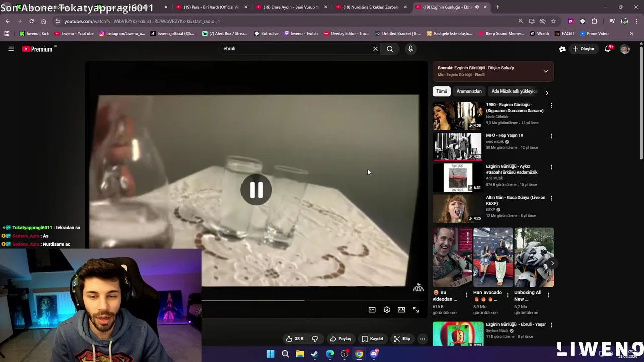The height and width of the screenshot is (362, 644).
Task: Open more actions ellipsis below the video
Action: [423, 339]
